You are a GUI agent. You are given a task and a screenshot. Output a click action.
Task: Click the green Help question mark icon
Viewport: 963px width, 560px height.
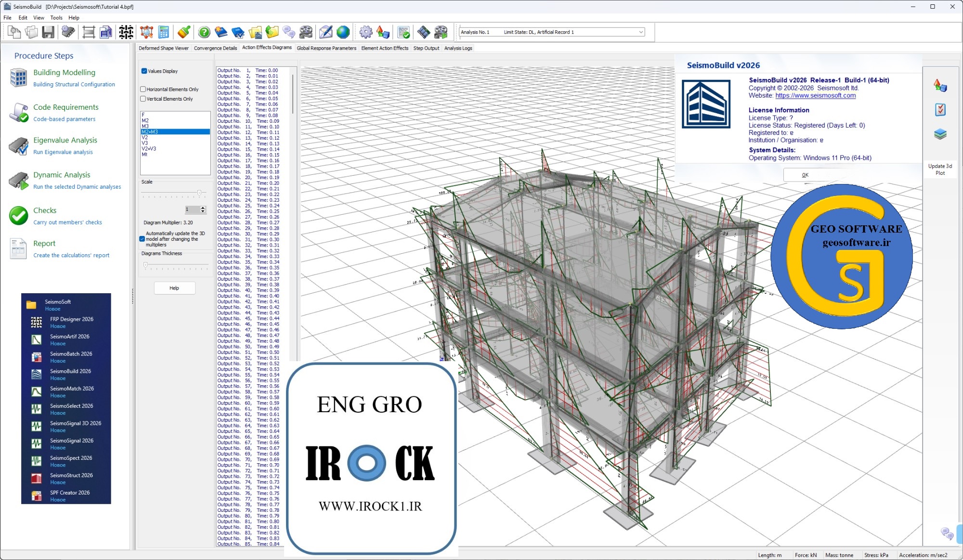[204, 32]
